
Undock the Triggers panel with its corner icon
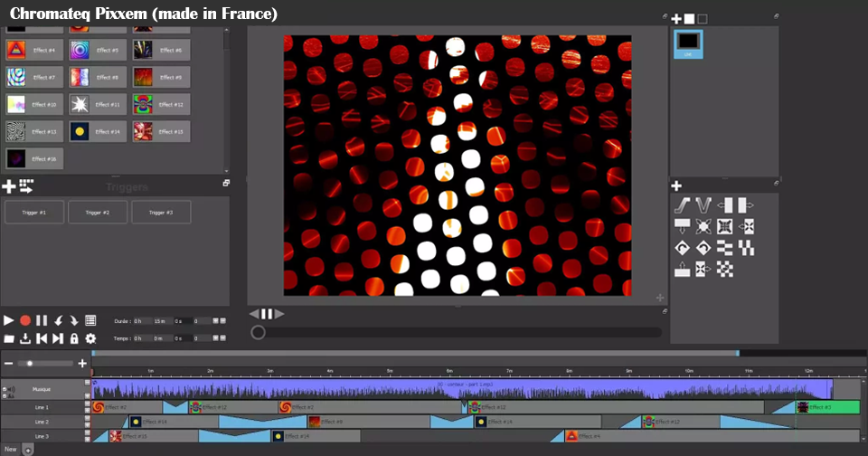click(x=226, y=184)
